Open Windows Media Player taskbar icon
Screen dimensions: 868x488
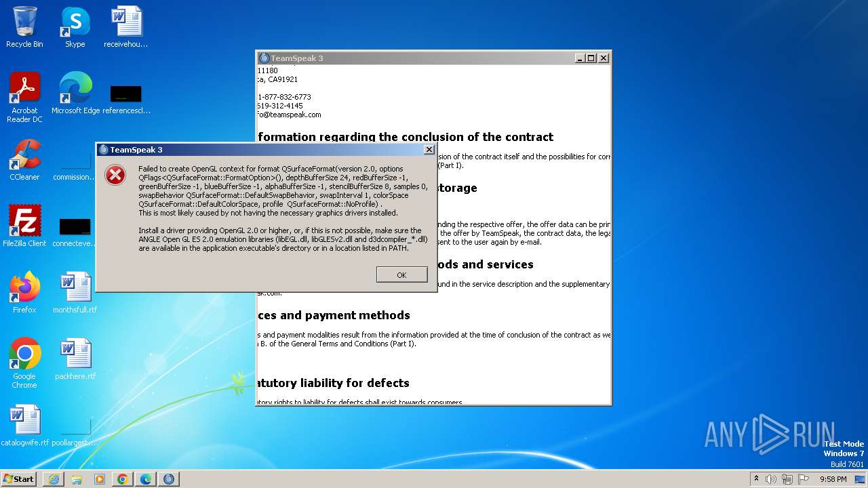pyautogui.click(x=100, y=479)
